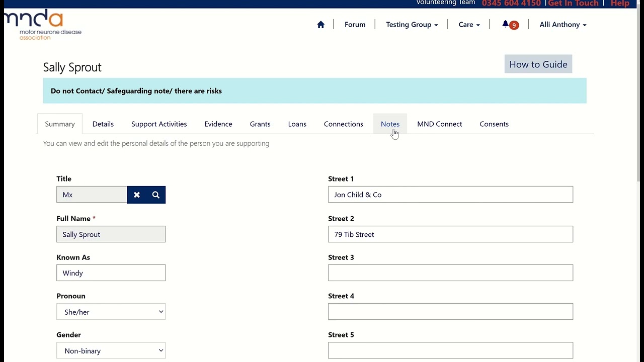Image resolution: width=644 pixels, height=362 pixels.
Task: Click the Help link
Action: (620, 4)
